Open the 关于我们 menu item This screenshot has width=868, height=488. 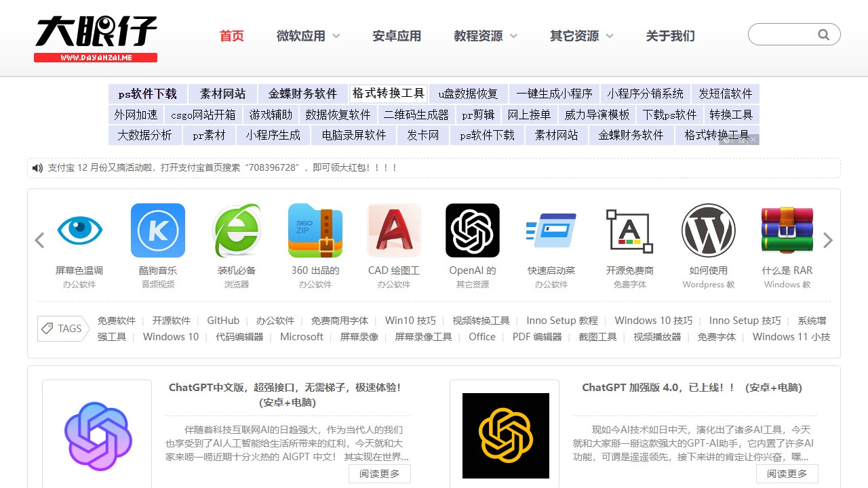(x=671, y=36)
